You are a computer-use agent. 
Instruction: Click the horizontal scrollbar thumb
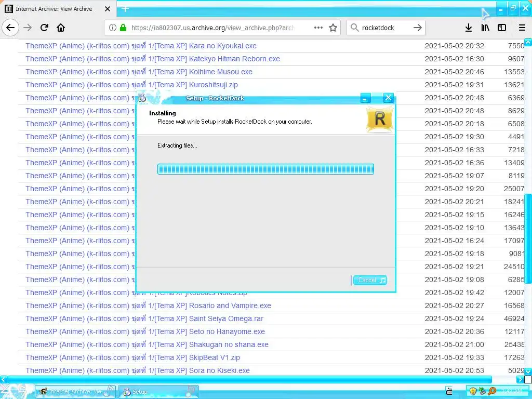pyautogui.click(x=249, y=379)
